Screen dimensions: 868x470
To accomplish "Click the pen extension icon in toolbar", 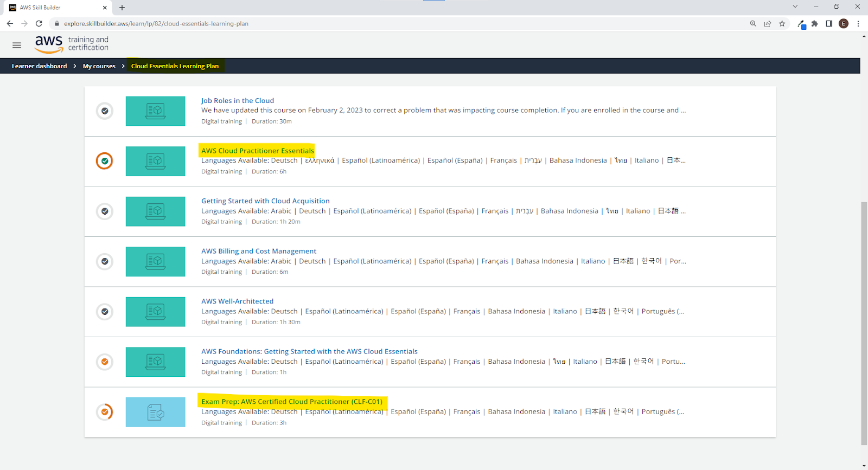I will click(801, 24).
